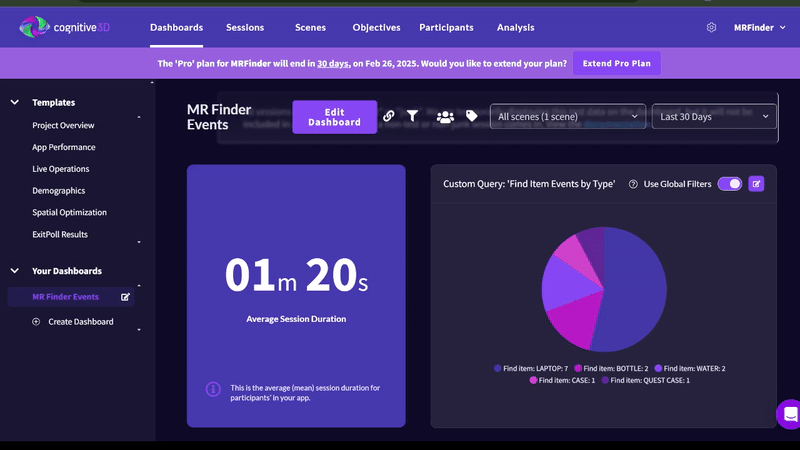Open Live Operations template
800x450 pixels.
pos(61,169)
